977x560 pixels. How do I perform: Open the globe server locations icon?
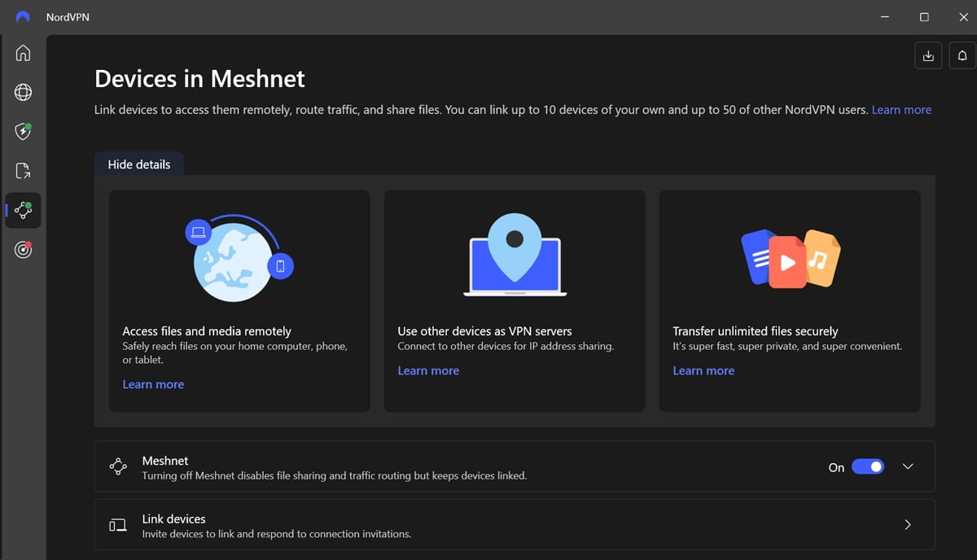23,93
